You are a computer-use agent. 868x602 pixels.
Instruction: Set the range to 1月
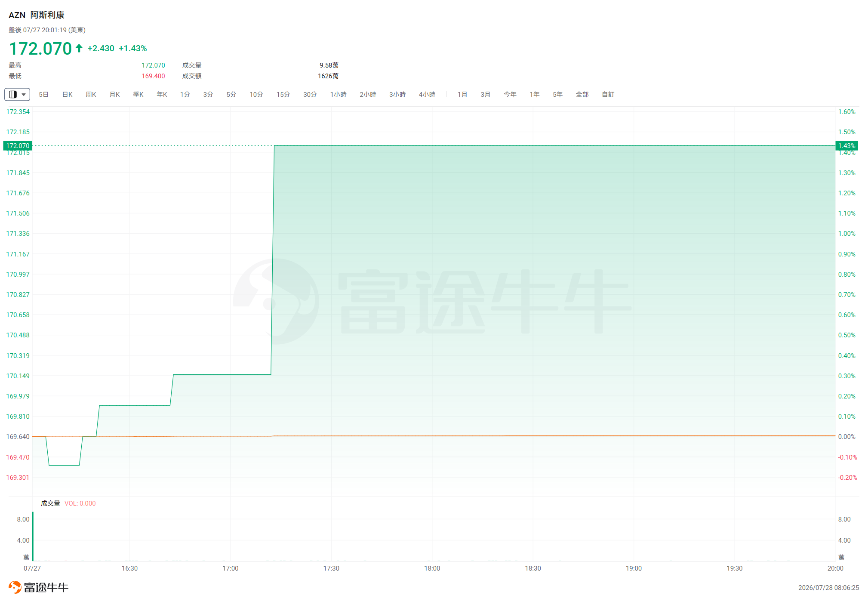[x=462, y=94]
